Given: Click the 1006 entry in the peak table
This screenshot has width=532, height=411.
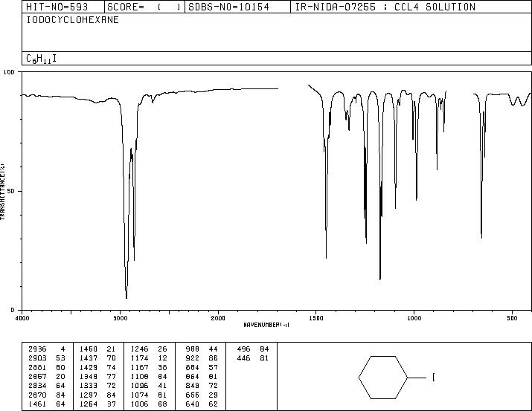Looking at the screenshot, I should tap(139, 404).
